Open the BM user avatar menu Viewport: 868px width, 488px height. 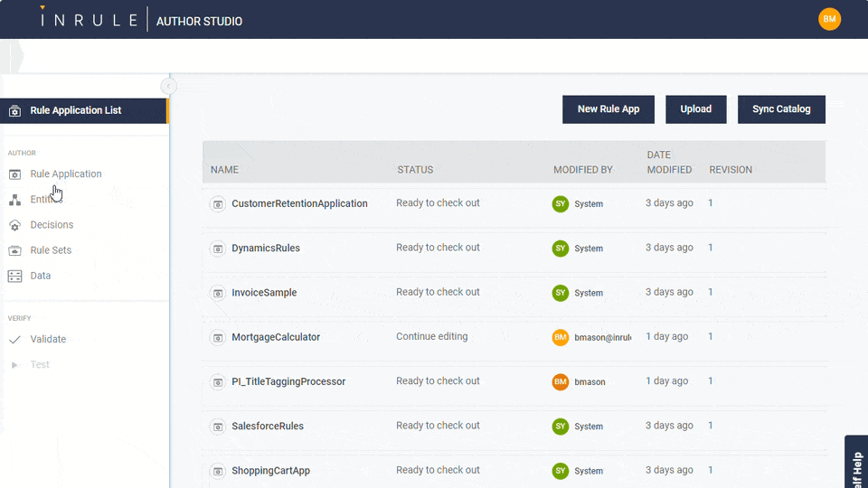click(829, 19)
